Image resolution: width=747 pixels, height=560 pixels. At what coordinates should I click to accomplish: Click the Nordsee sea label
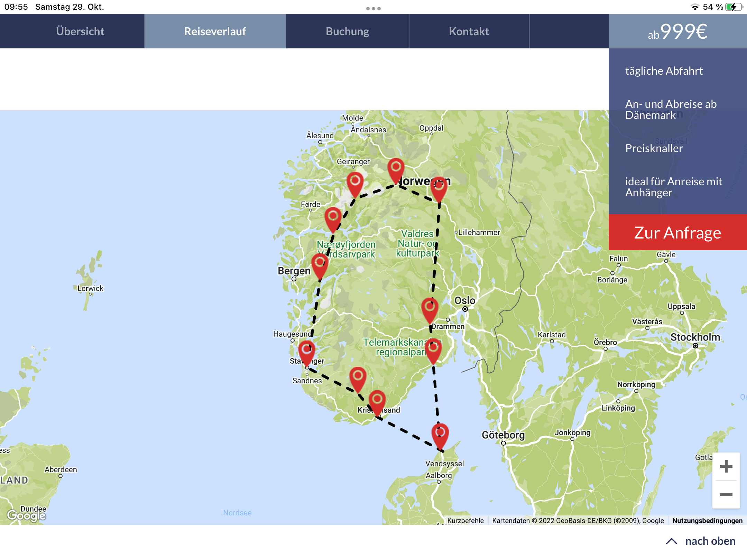(237, 513)
